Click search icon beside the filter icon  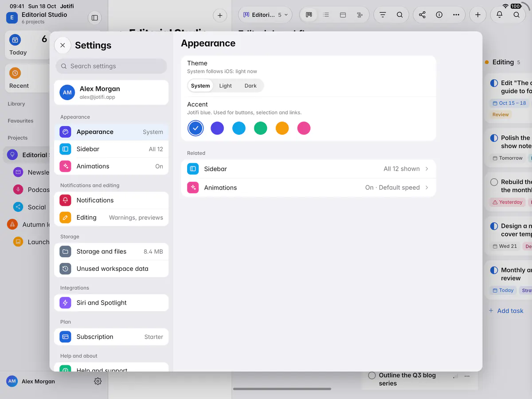[399, 15]
